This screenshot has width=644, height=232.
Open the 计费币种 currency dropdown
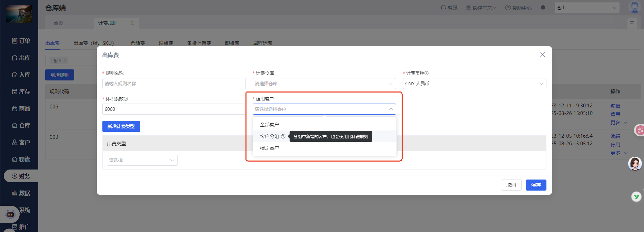[474, 84]
